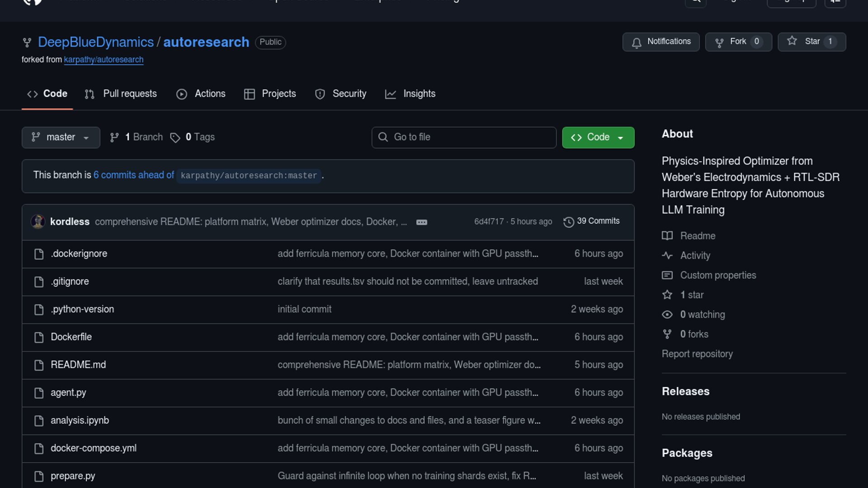Click kordless avatar thumbnail
The height and width of the screenshot is (488, 868).
pos(38,221)
